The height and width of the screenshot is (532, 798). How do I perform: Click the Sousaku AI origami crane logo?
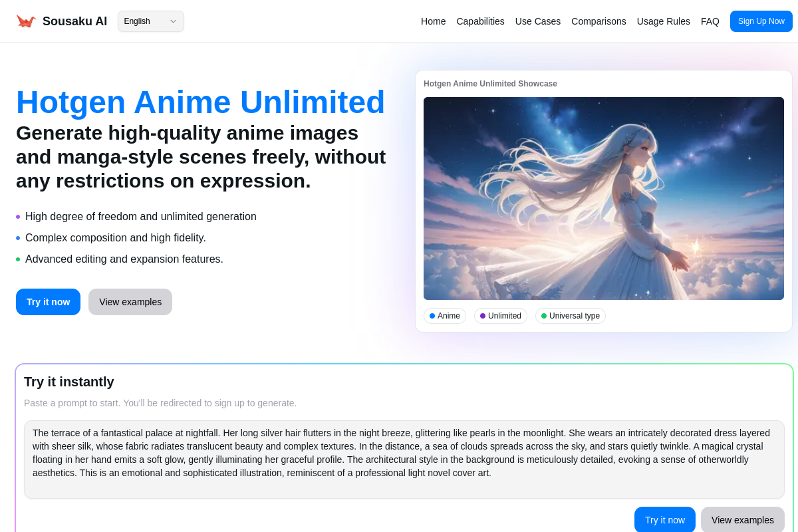coord(26,21)
